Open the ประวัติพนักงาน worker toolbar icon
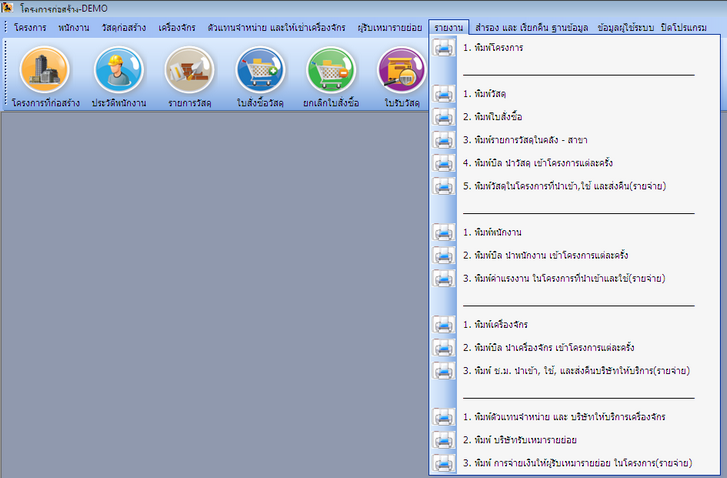This screenshot has width=727, height=478. pyautogui.click(x=119, y=70)
